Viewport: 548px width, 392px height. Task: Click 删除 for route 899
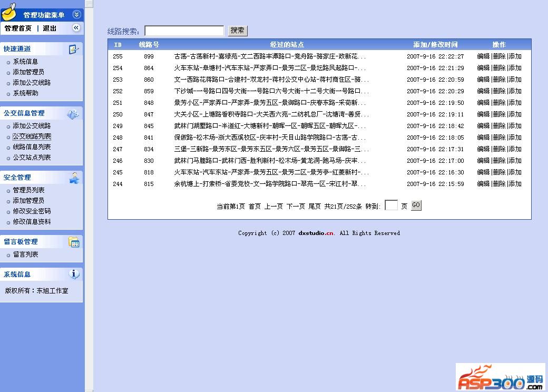(499, 56)
